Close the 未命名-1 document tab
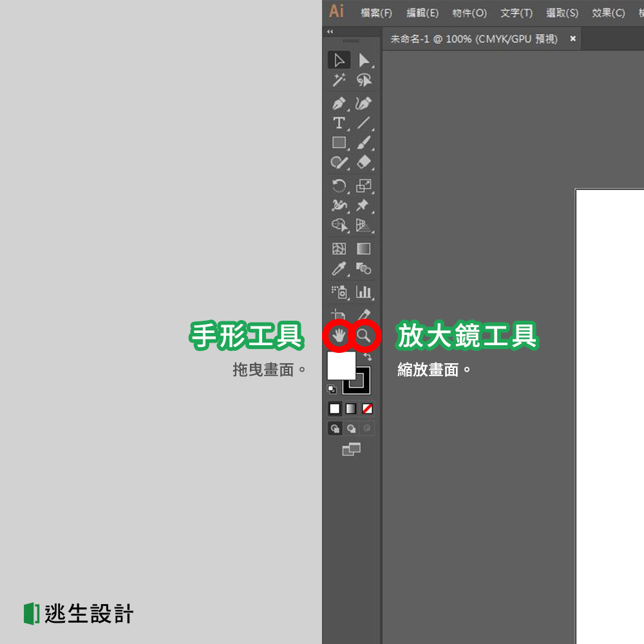This screenshot has width=644, height=644. click(572, 39)
